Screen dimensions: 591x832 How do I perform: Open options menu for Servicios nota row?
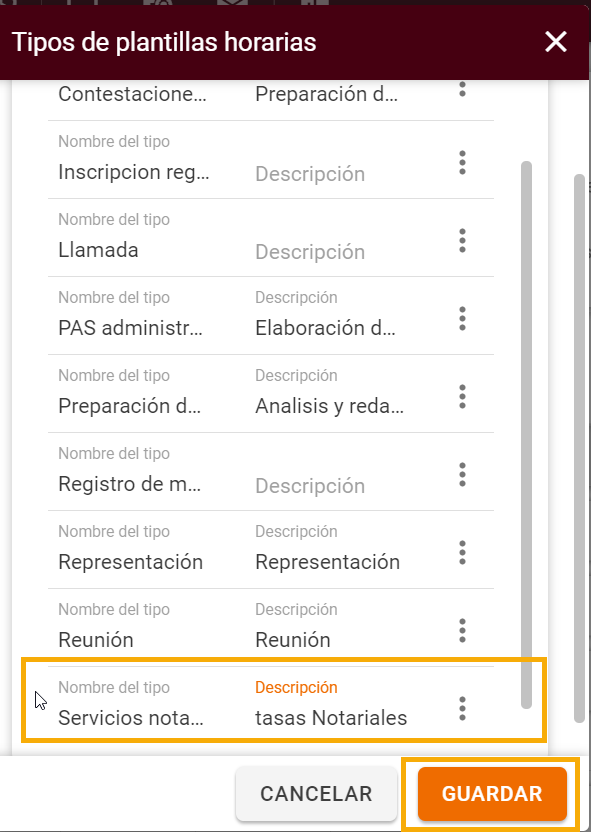[x=462, y=709]
